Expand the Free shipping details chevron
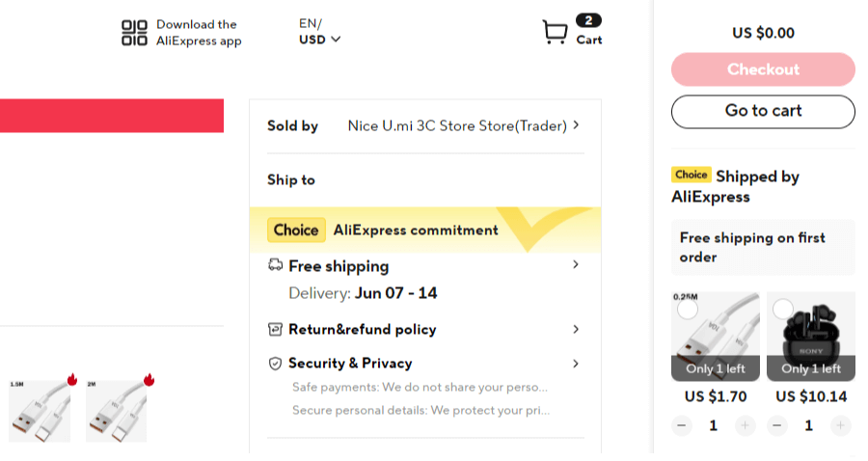The height and width of the screenshot is (461, 868). [576, 264]
